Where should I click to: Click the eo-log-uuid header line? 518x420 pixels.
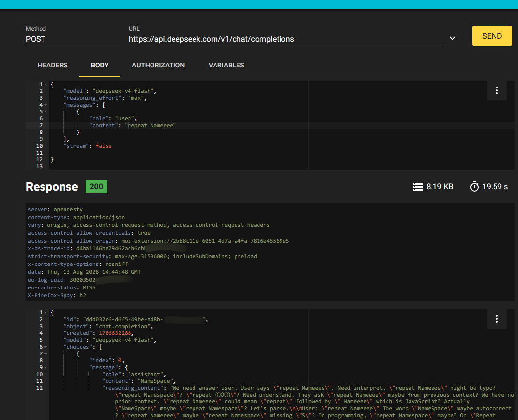81,280
